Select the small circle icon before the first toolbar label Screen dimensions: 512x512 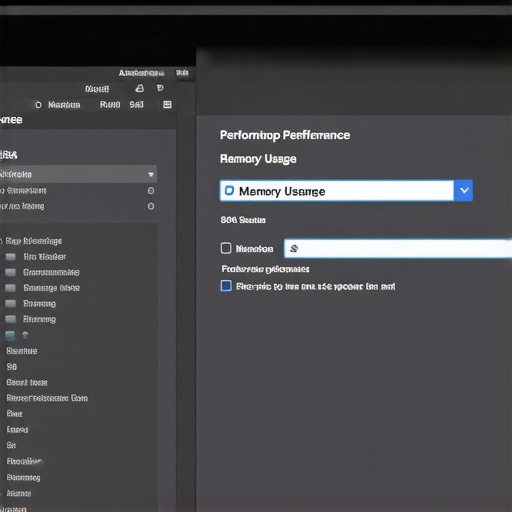(38, 105)
